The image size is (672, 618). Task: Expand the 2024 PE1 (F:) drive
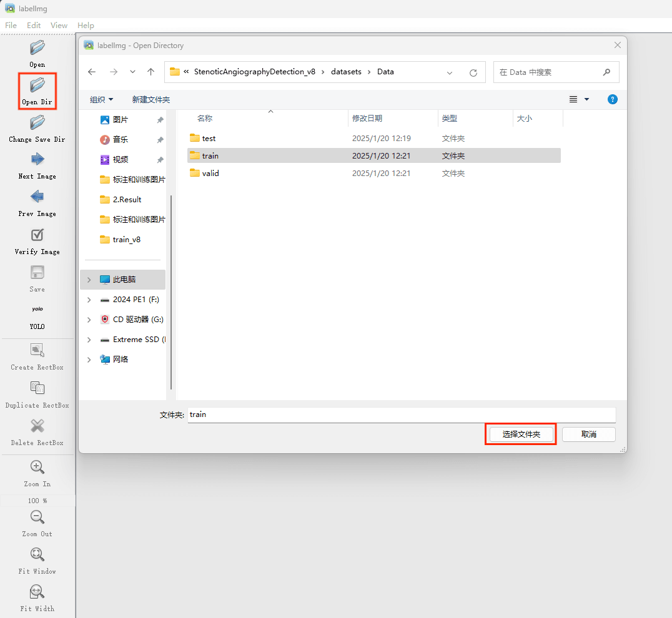pyautogui.click(x=89, y=300)
